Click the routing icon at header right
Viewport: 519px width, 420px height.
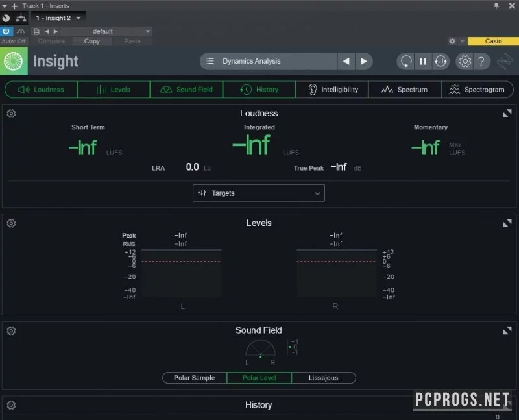[x=505, y=61]
